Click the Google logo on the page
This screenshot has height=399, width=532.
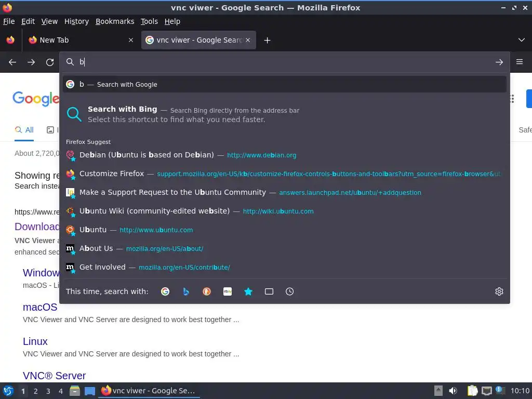[x=36, y=98]
